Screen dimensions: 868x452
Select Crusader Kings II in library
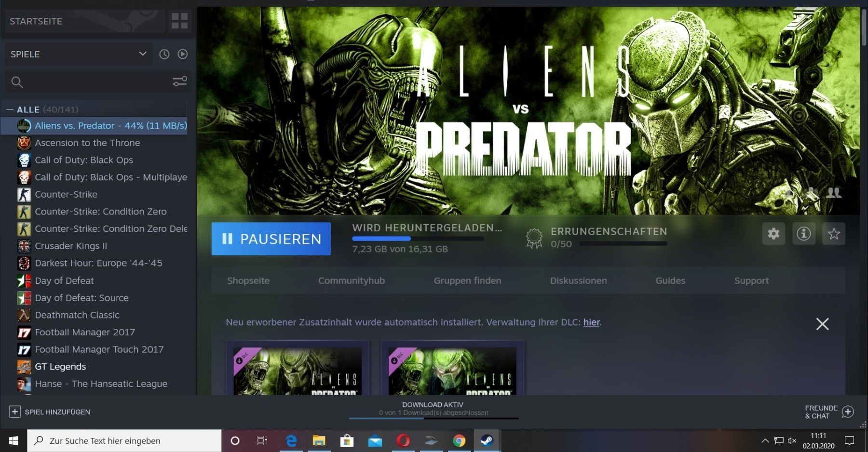(x=71, y=246)
